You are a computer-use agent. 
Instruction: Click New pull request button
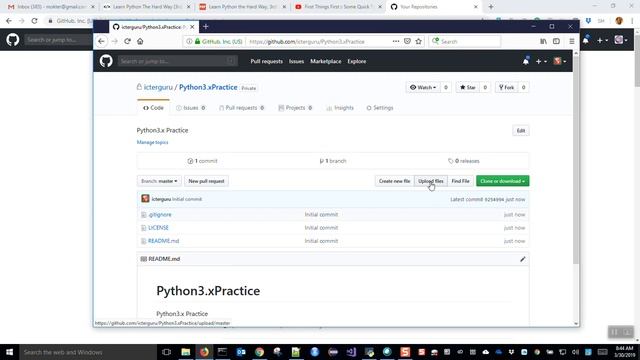tap(206, 181)
